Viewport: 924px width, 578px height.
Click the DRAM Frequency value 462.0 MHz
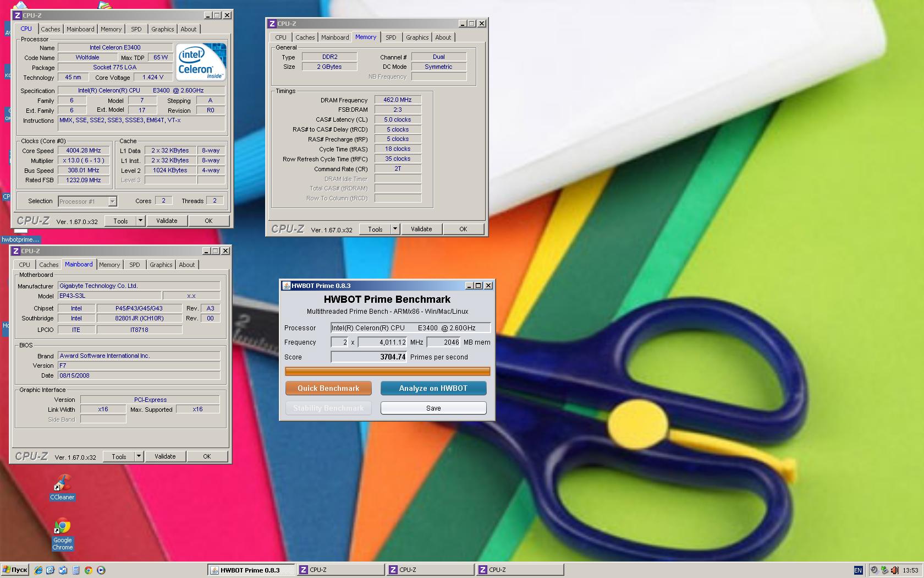coord(398,100)
